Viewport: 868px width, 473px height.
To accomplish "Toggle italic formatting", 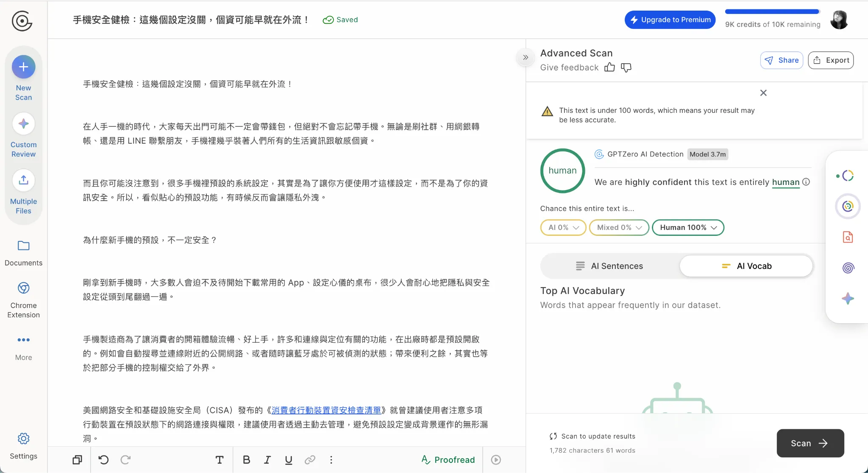I will 267,460.
